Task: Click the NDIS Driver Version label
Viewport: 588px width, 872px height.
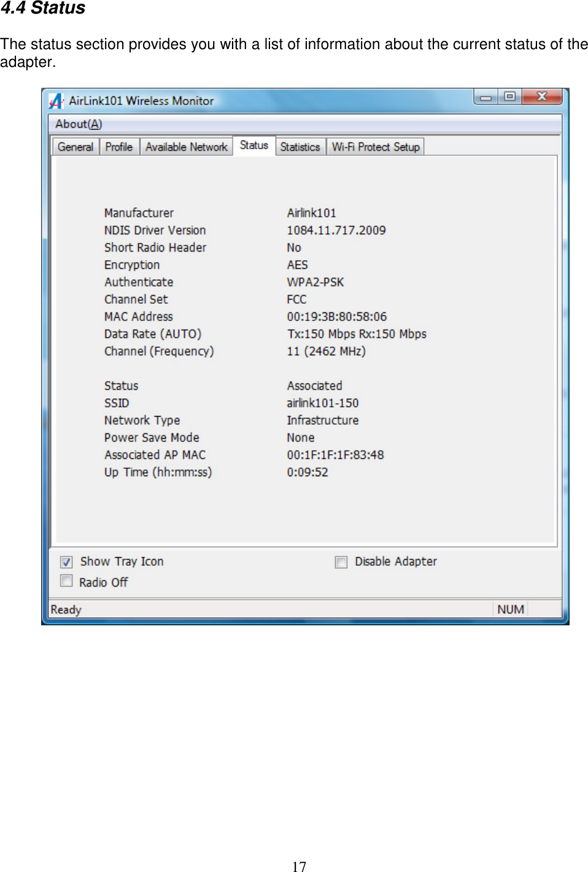Action: [x=155, y=230]
